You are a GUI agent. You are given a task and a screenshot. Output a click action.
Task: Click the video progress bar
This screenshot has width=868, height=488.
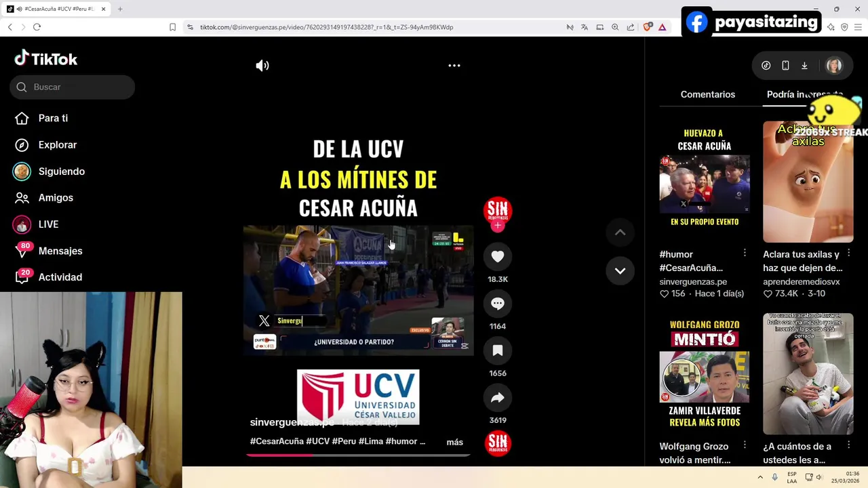[x=358, y=455]
